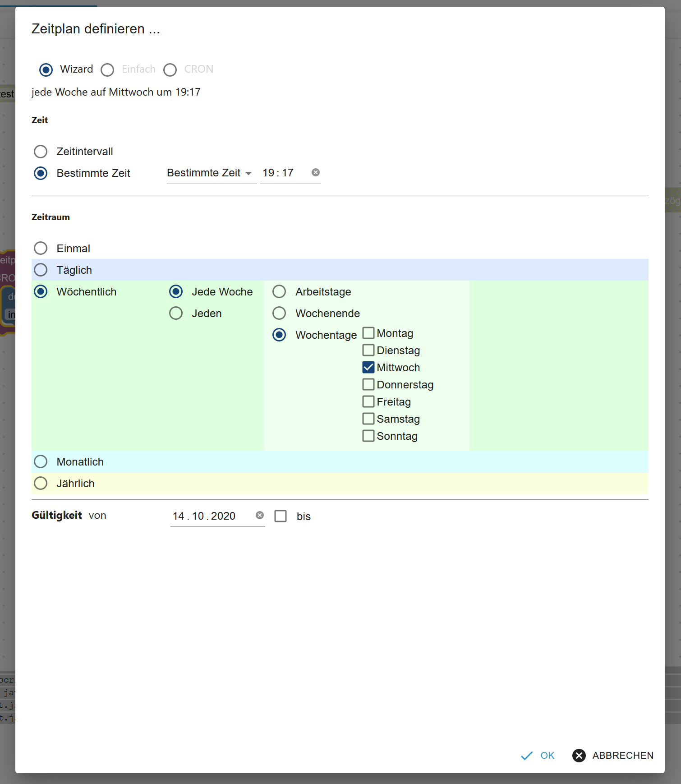Click the schedule summary text 'jede Woche auf Mittwoch um 19:17'

[x=116, y=92]
